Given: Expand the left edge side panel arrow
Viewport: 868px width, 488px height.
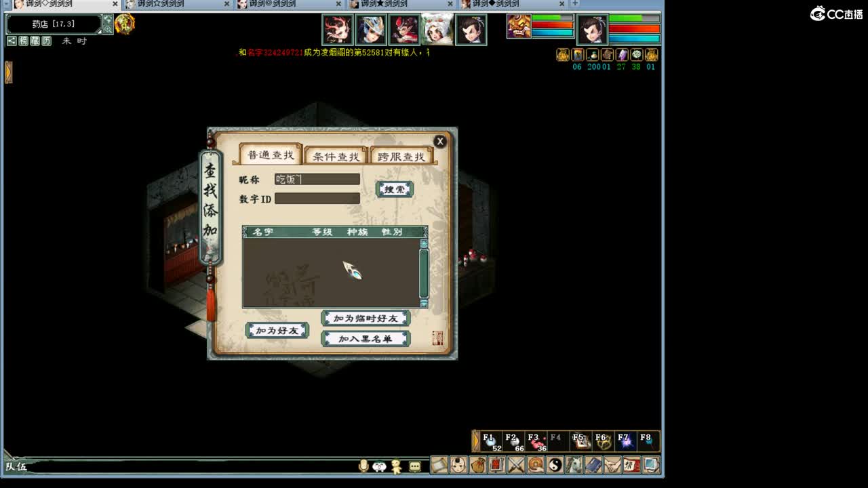Looking at the screenshot, I should [x=8, y=72].
